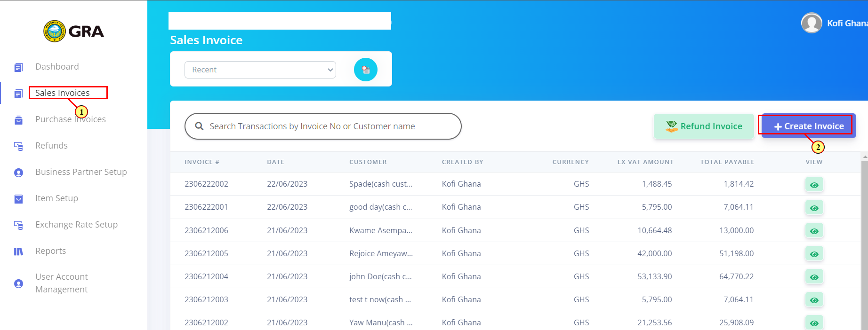Image resolution: width=868 pixels, height=330 pixels.
Task: Click the Total Payable column header
Action: click(727, 162)
